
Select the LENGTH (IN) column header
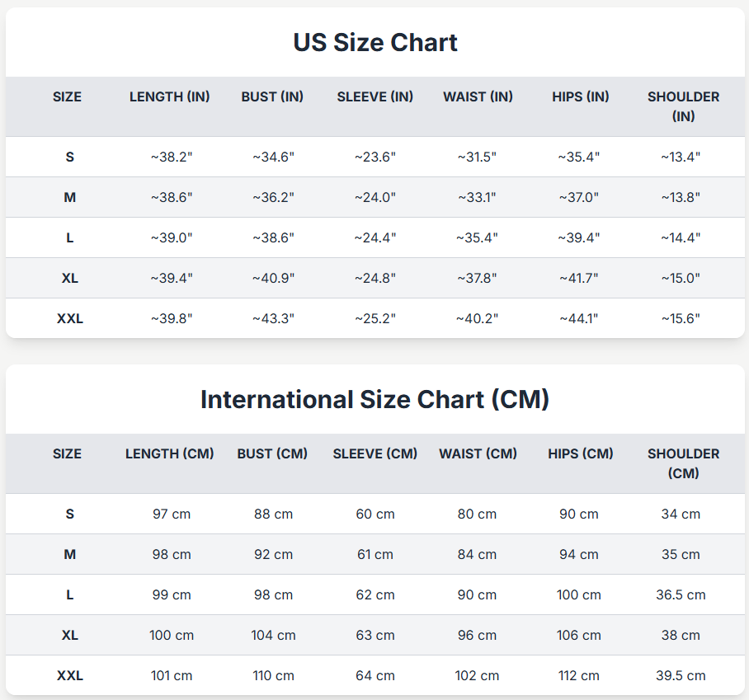coord(170,97)
